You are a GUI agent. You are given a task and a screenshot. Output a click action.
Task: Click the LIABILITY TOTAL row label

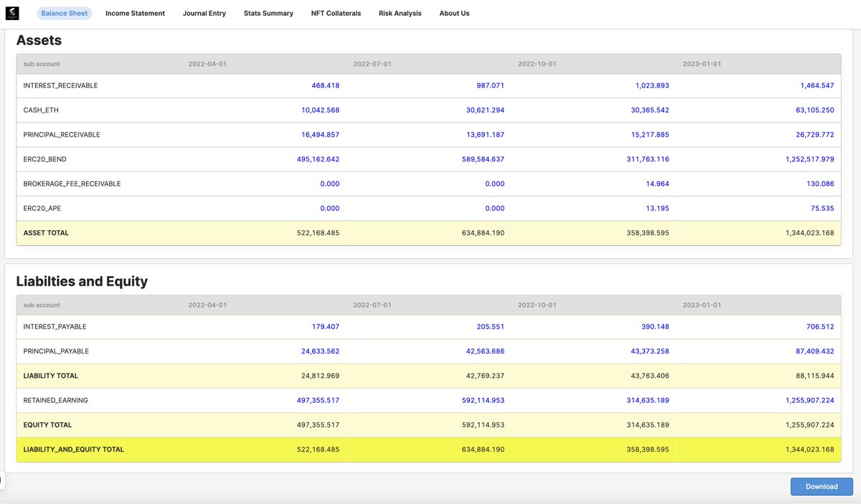coord(51,376)
